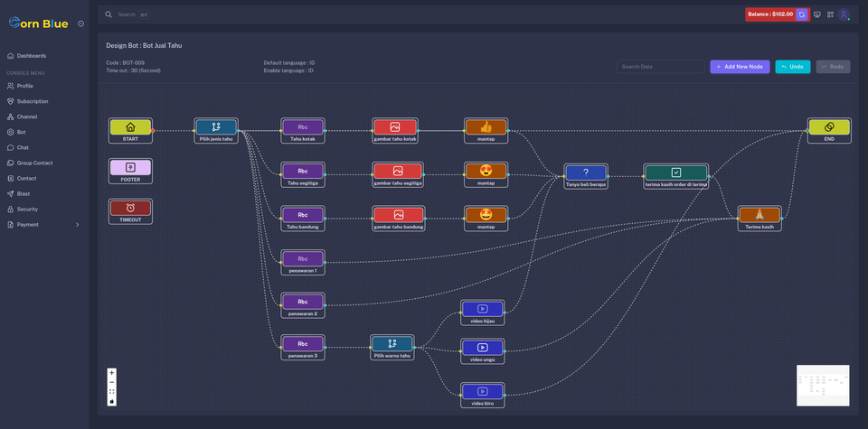Open the apps grid shortcut menu
Image resolution: width=868 pixels, height=429 pixels.
tap(830, 14)
